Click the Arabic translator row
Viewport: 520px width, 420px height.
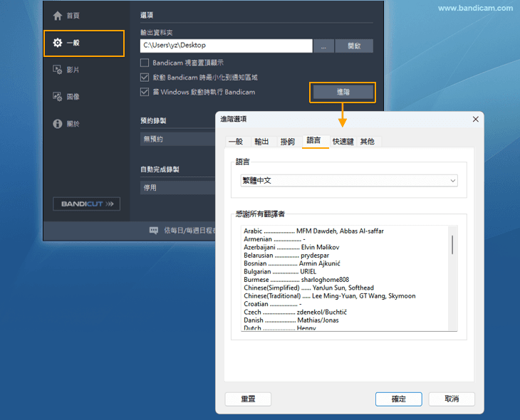click(x=313, y=231)
